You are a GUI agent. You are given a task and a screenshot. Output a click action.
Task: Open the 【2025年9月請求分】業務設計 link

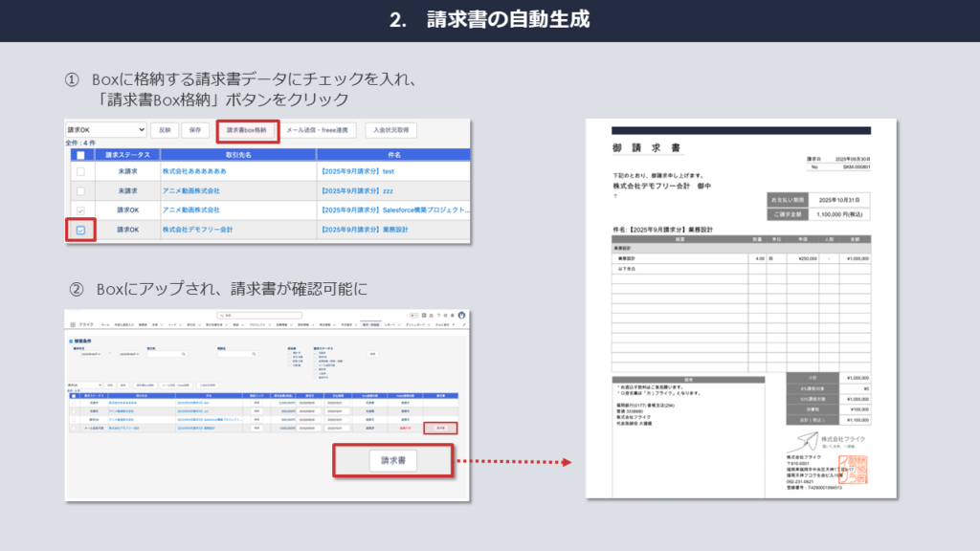[365, 231]
